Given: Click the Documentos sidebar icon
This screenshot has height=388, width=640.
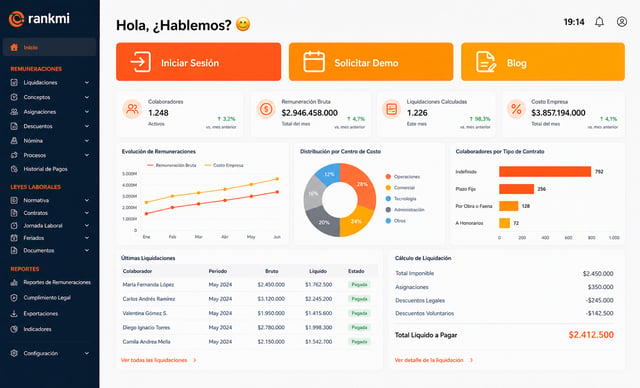Looking at the screenshot, I should click(x=14, y=251).
